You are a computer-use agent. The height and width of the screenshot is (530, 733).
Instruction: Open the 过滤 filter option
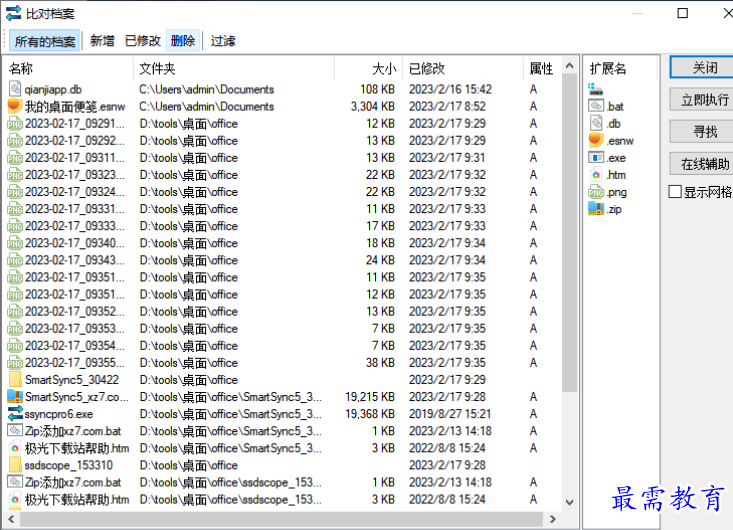point(223,41)
